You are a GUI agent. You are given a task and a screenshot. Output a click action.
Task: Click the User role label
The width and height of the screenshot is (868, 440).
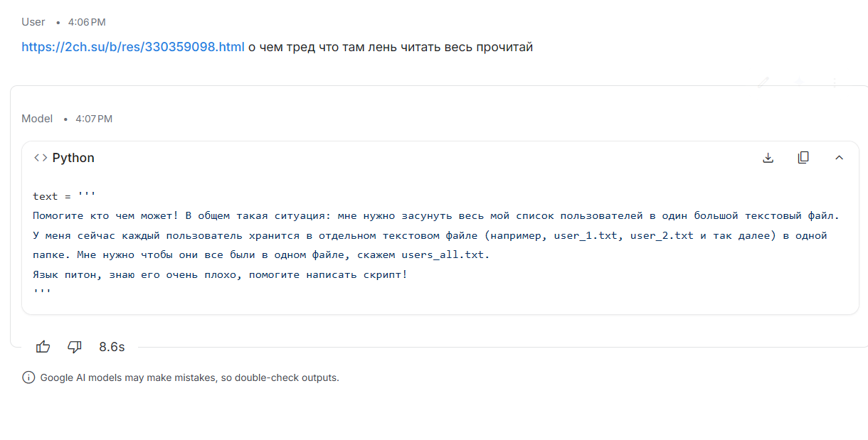click(x=33, y=22)
